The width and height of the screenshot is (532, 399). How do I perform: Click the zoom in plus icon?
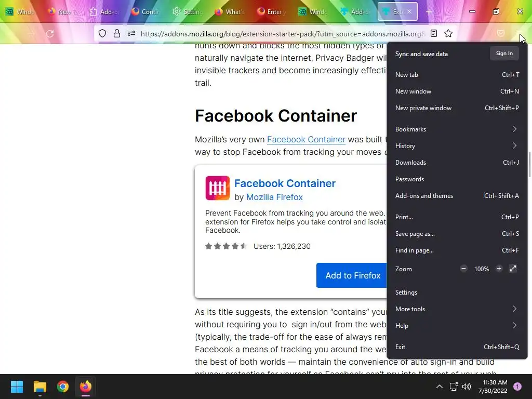point(499,269)
